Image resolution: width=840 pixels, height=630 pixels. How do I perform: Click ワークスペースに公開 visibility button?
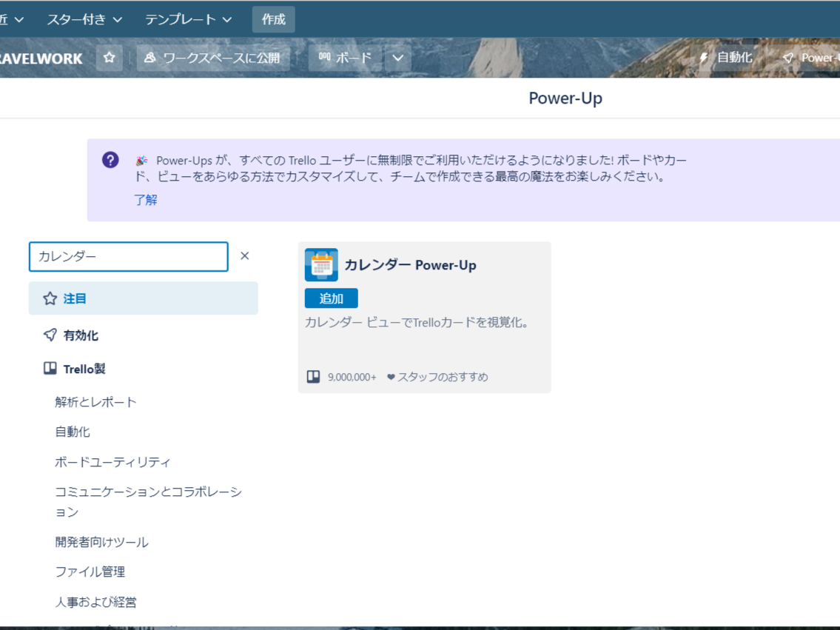click(213, 57)
